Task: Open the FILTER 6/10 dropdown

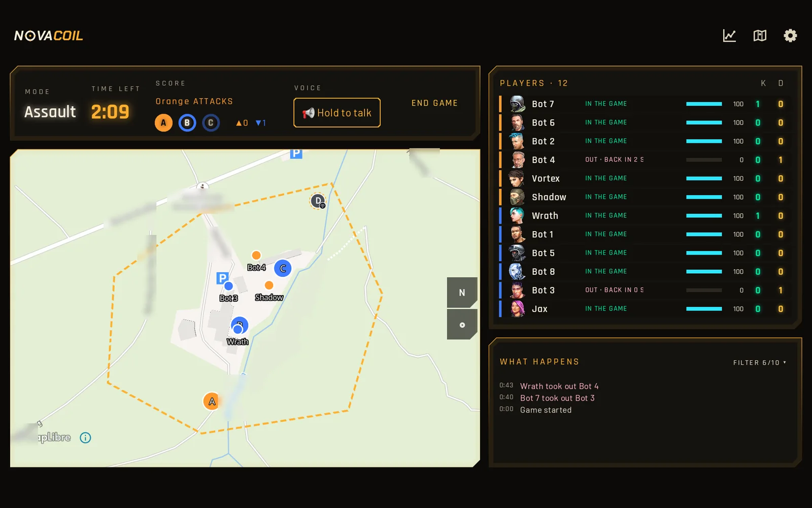Action: (760, 363)
